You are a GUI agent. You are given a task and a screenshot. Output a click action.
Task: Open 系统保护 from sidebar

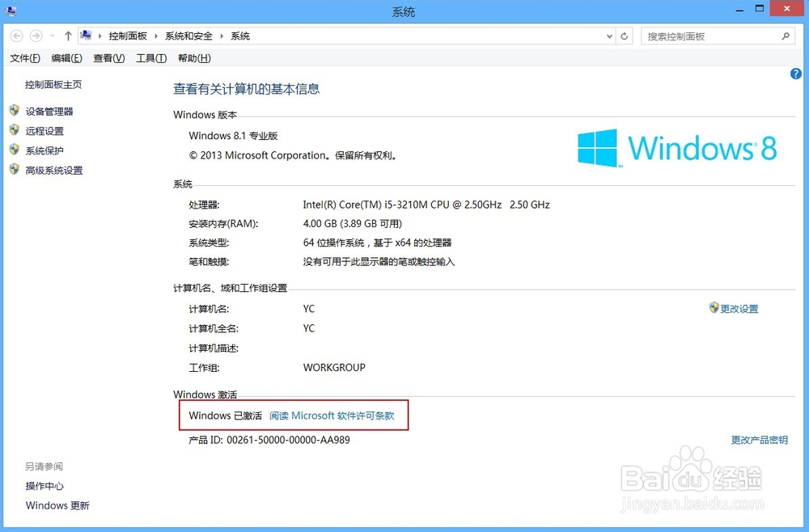44,150
